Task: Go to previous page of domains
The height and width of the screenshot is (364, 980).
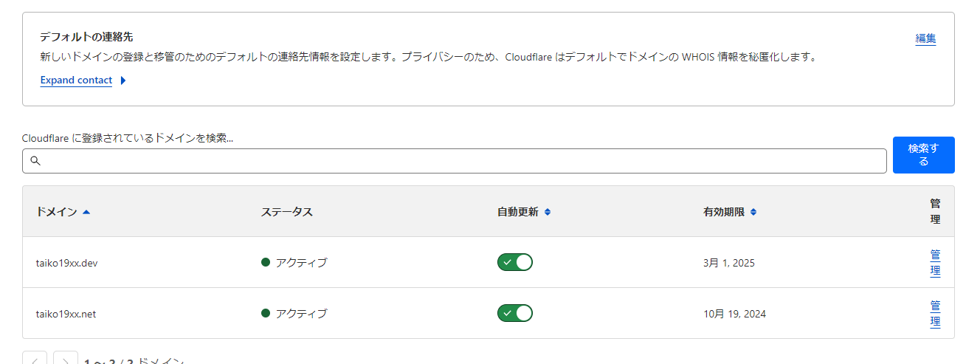Action: coord(35,360)
